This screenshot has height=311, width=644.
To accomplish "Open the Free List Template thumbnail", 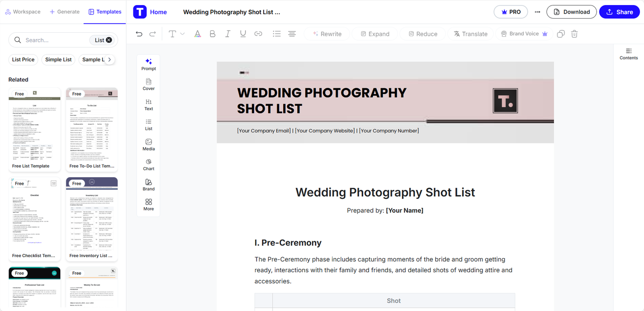I will point(35,130).
